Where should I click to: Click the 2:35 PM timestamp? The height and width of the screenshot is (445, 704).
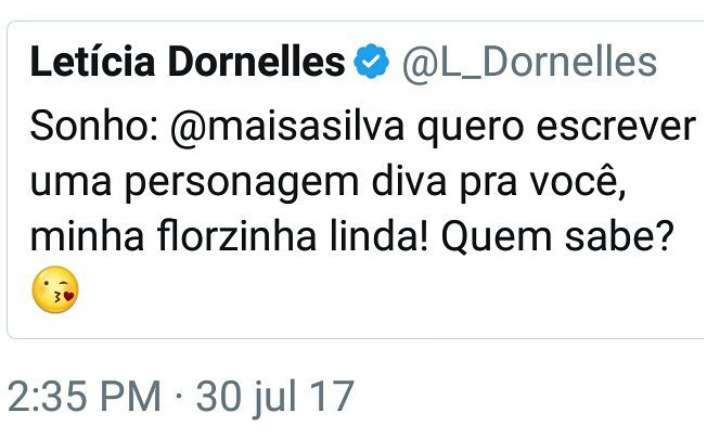point(83,397)
